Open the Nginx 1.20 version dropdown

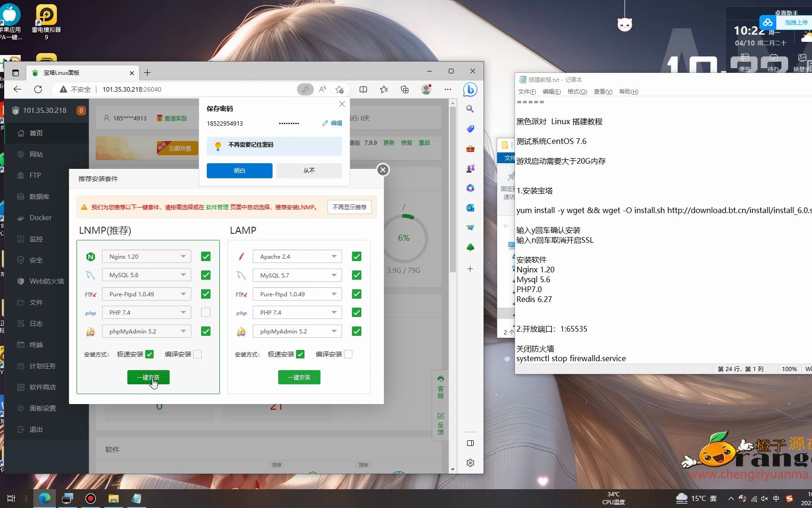(x=147, y=256)
